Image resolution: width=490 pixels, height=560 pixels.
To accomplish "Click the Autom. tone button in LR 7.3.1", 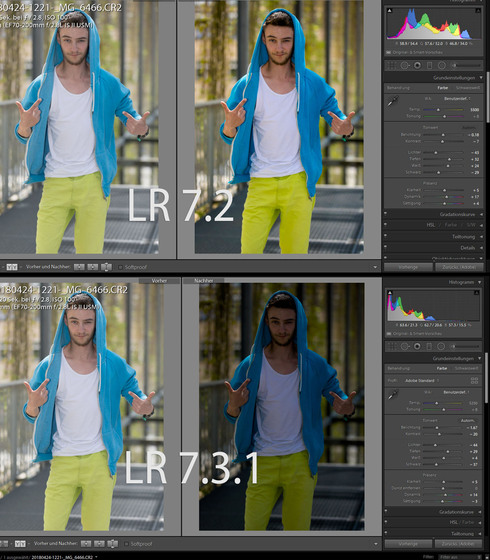I will click(x=468, y=420).
